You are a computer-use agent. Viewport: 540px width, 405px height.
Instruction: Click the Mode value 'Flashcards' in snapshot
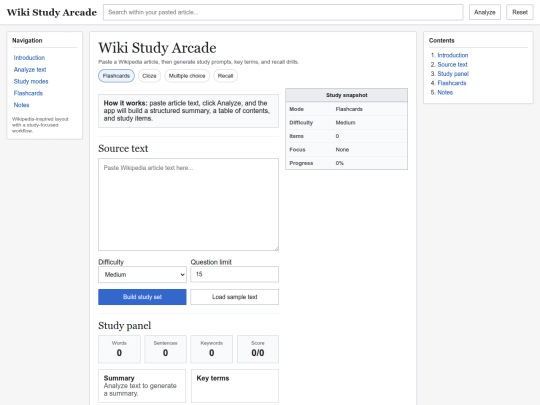[349, 109]
